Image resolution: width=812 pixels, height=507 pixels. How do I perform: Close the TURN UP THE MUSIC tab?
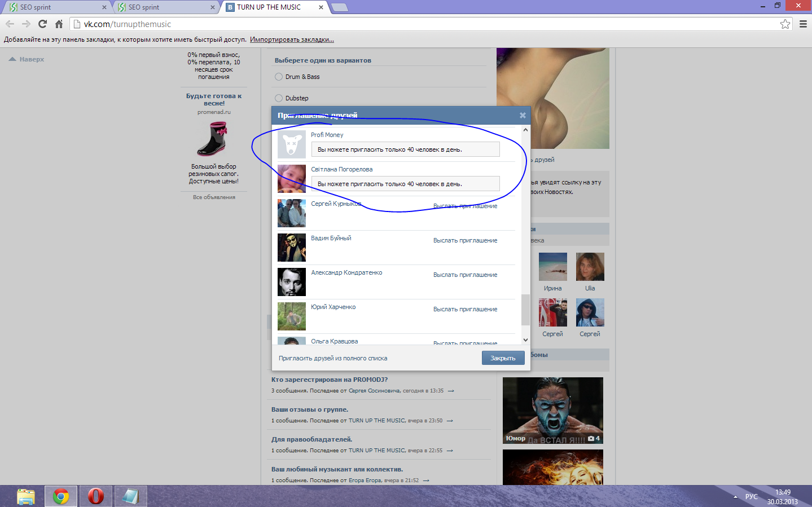tap(321, 7)
